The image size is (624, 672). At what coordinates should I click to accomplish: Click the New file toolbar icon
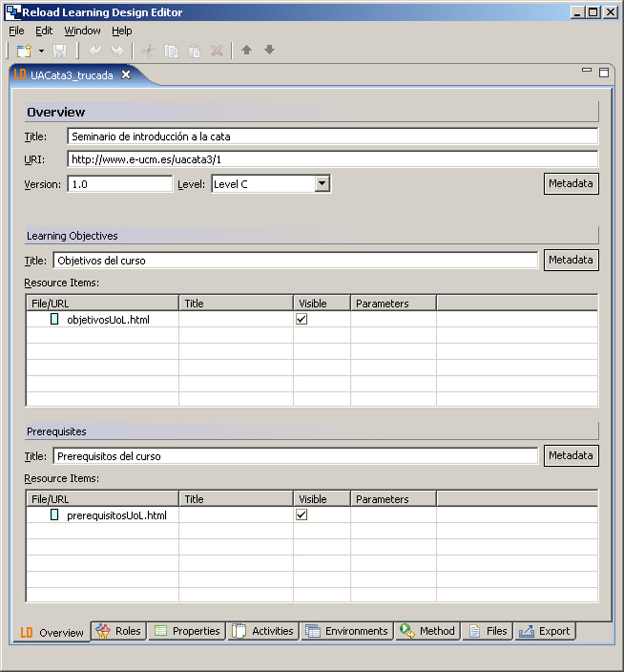point(24,50)
